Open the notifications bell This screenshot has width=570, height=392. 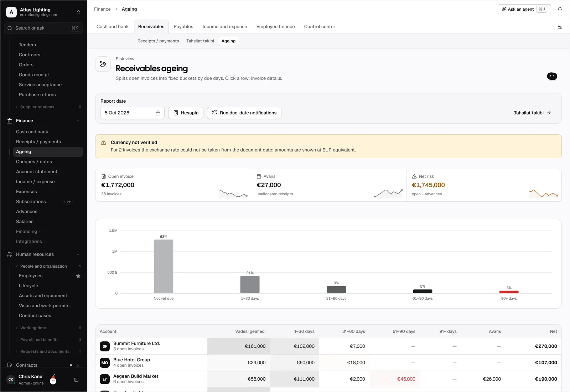pyautogui.click(x=560, y=9)
